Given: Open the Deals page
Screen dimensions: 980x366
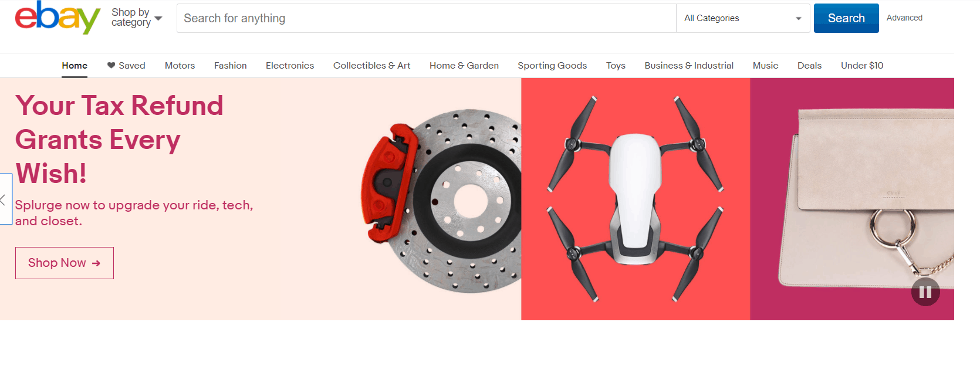Looking at the screenshot, I should click(x=809, y=66).
